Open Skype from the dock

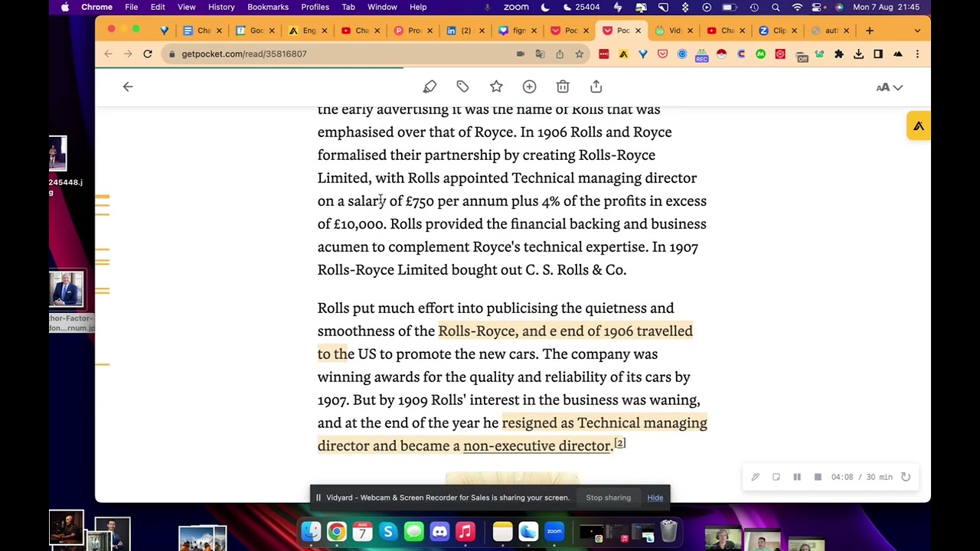[x=388, y=531]
